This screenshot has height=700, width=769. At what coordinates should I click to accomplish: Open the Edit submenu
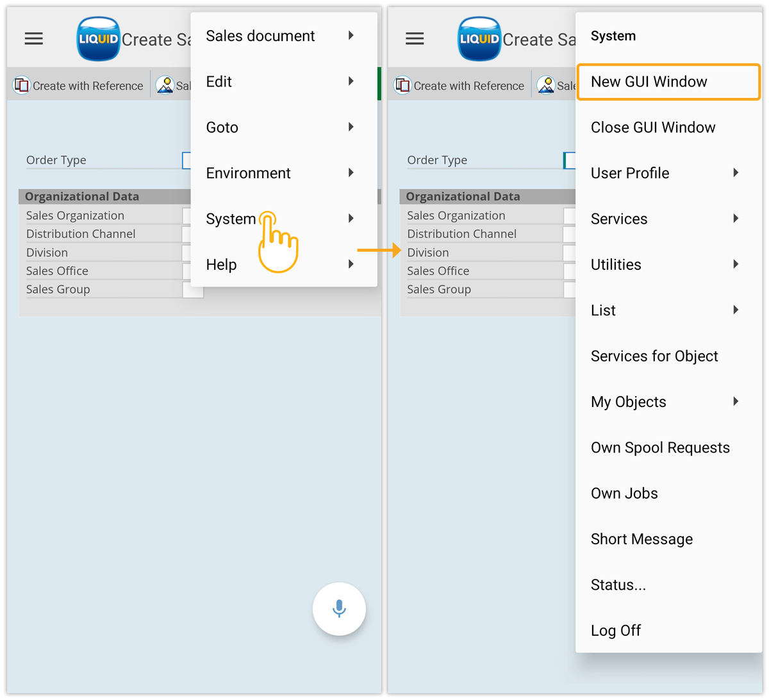(x=284, y=81)
